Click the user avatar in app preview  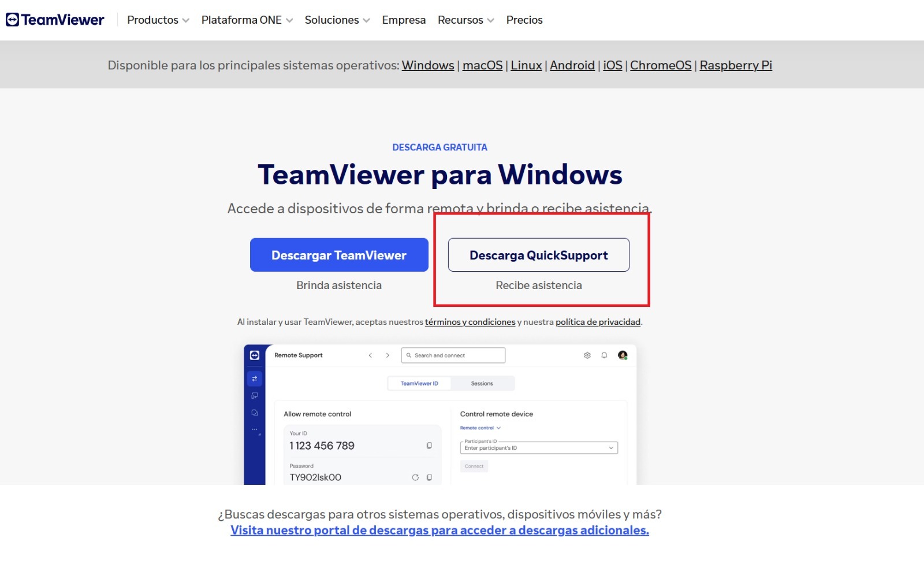pos(623,355)
